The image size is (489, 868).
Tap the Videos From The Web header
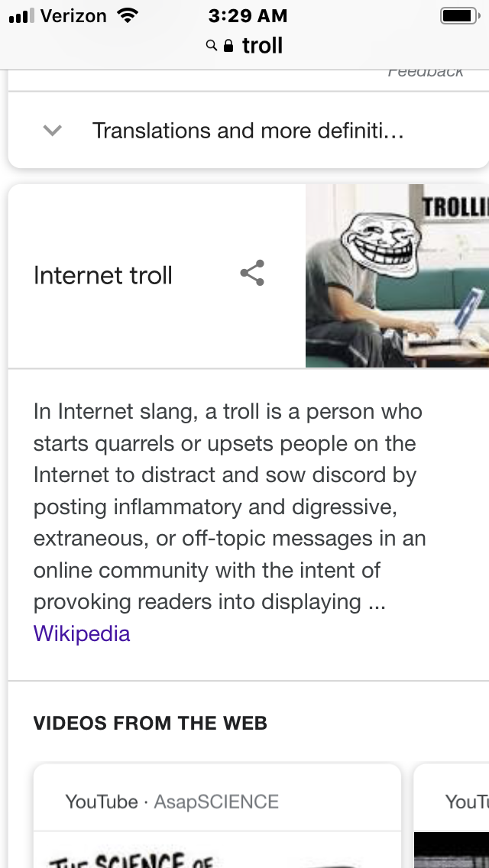point(150,723)
